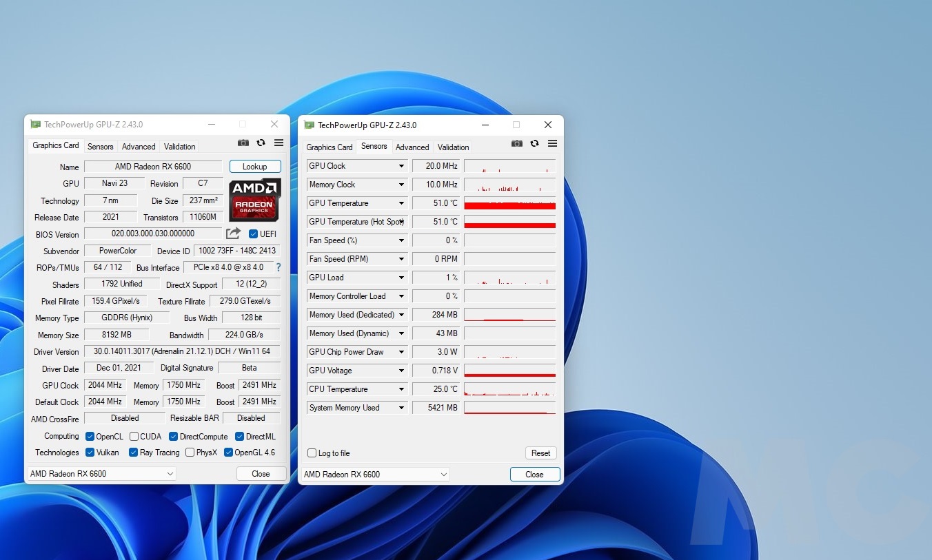The height and width of the screenshot is (560, 932).
Task: Click the Resizable BAR Disabled value
Action: click(251, 418)
